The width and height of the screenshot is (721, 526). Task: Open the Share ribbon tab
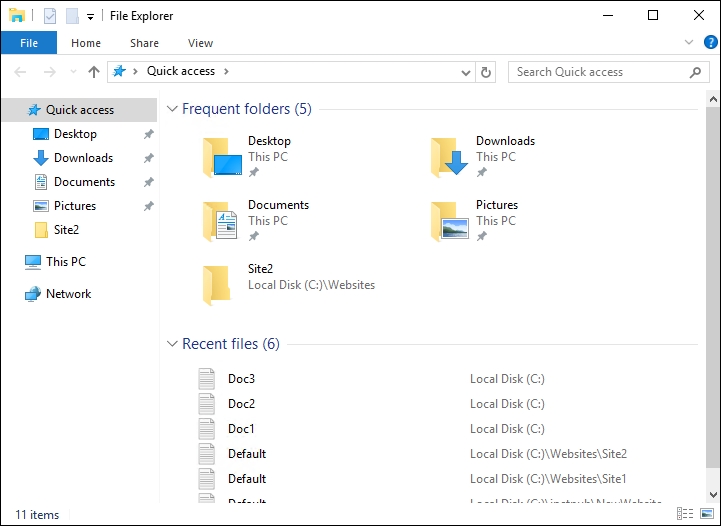(x=144, y=43)
